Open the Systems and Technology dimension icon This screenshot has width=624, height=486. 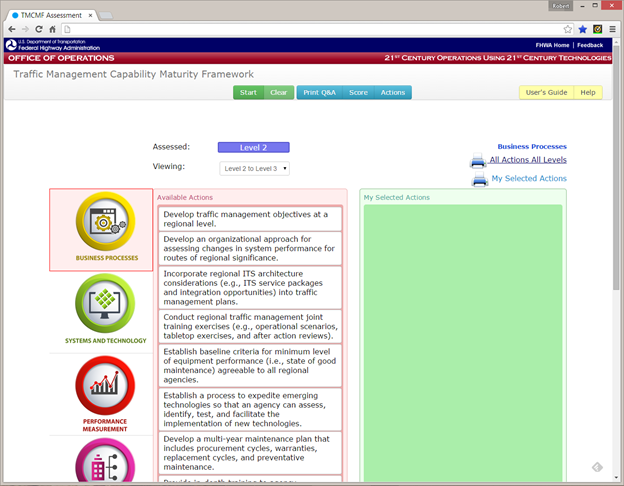[105, 303]
